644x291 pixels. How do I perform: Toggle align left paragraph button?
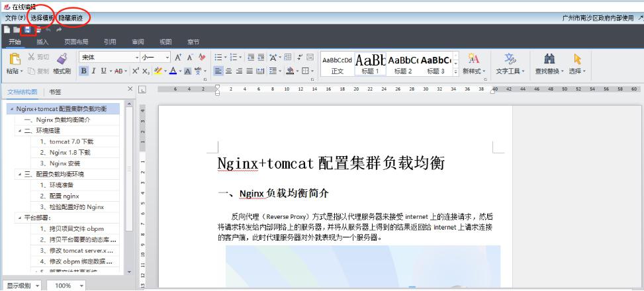pyautogui.click(x=218, y=71)
